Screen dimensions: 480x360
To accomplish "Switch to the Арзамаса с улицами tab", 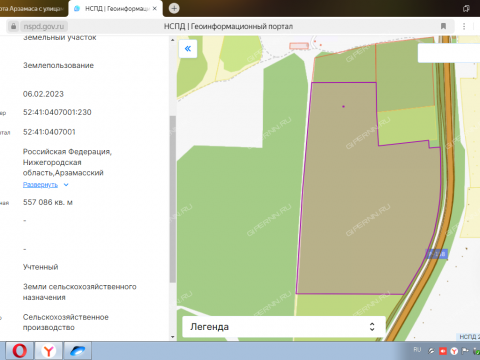I will pos(33,9).
